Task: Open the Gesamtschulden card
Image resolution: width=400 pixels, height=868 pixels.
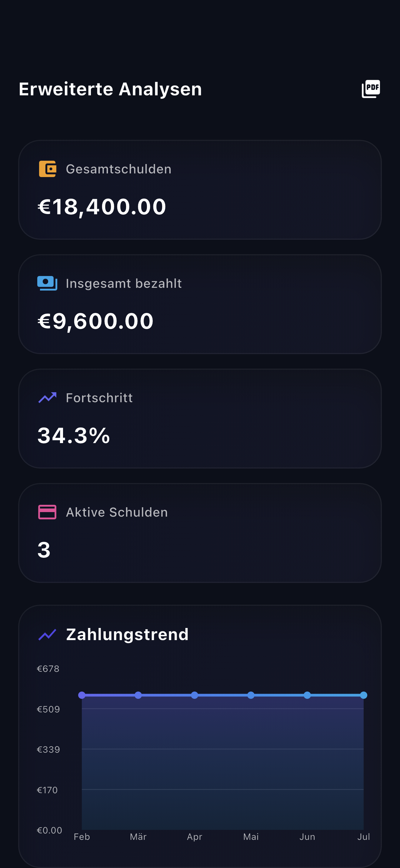Action: [200, 190]
